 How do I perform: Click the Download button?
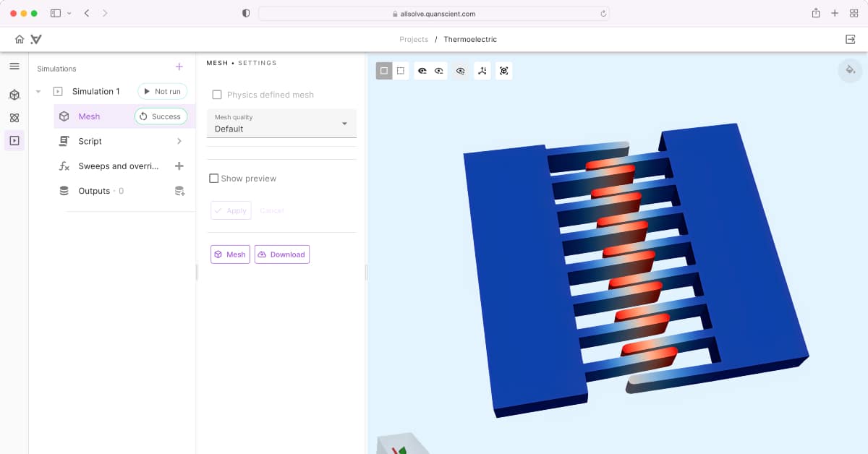click(282, 254)
